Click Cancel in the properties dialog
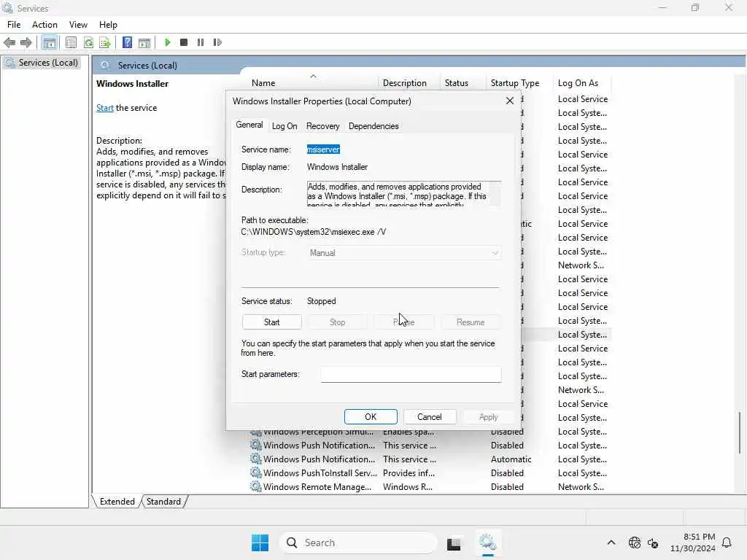Screen dimensions: 747x560 click(429, 416)
